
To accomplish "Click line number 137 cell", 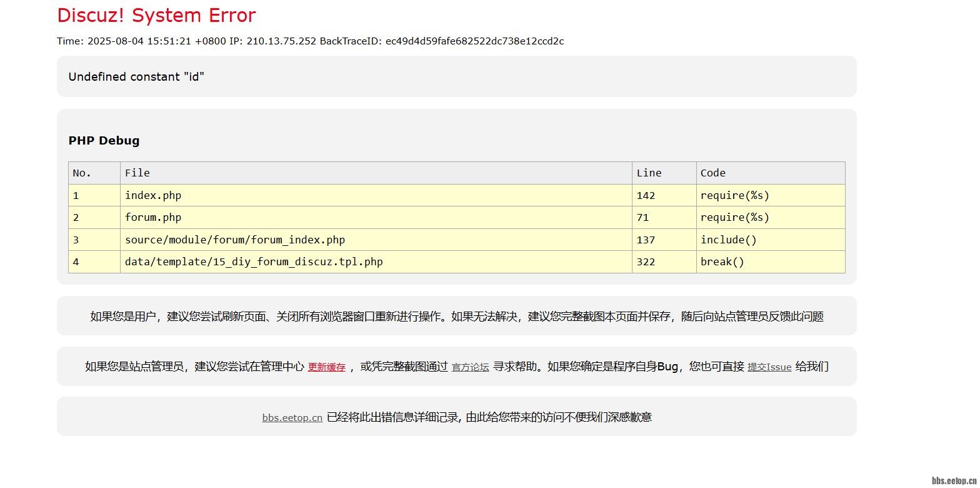I will (664, 240).
